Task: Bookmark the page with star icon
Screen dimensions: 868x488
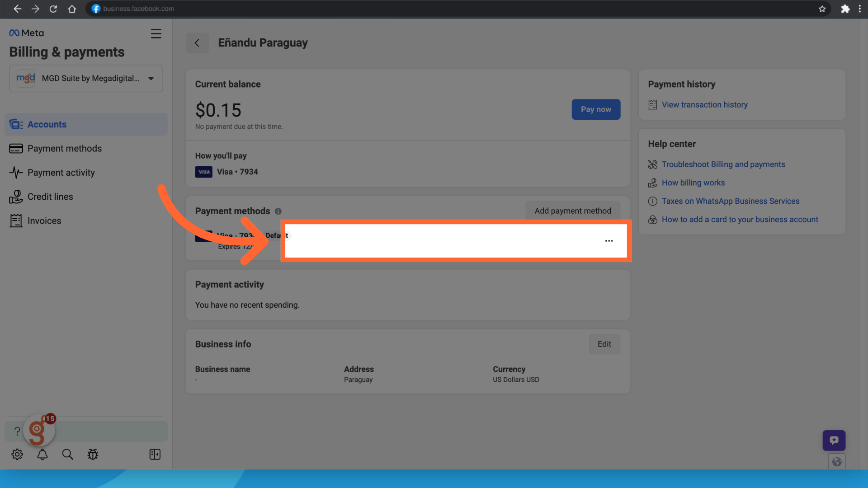Action: tap(822, 9)
